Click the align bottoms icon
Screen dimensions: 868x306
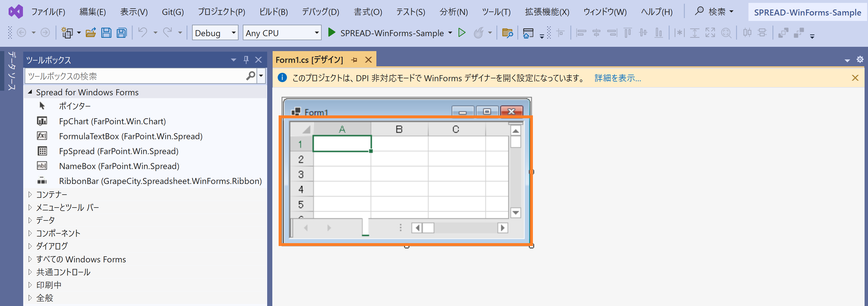[658, 33]
